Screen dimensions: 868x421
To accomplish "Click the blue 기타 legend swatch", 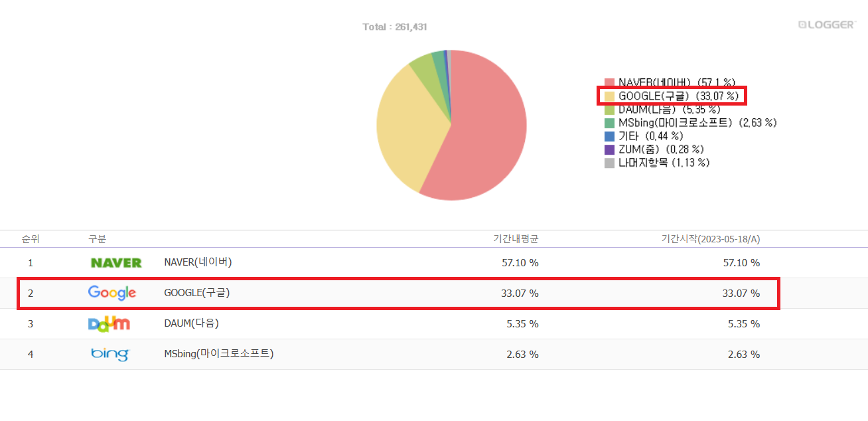I will pyautogui.click(x=609, y=136).
